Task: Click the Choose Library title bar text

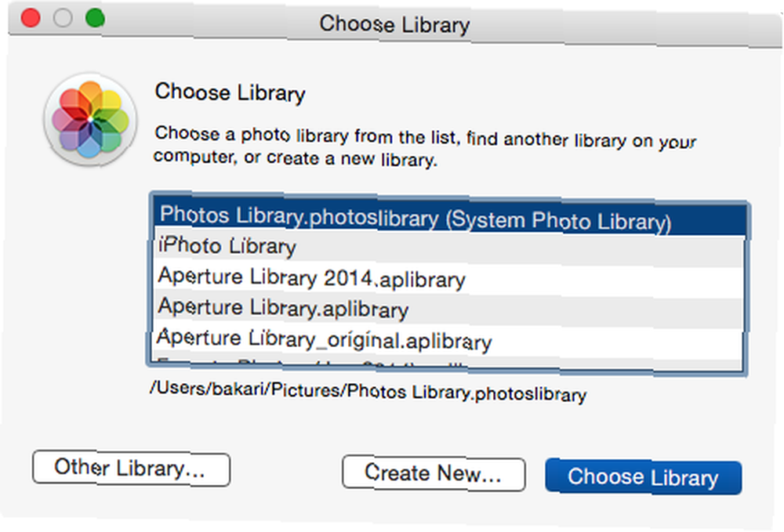Action: tap(395, 24)
